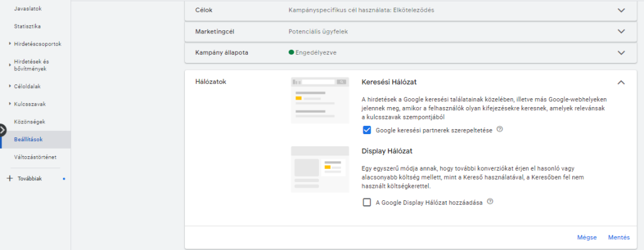Open Változástörténet in the sidebar
This screenshot has width=644, height=250.
tap(35, 157)
